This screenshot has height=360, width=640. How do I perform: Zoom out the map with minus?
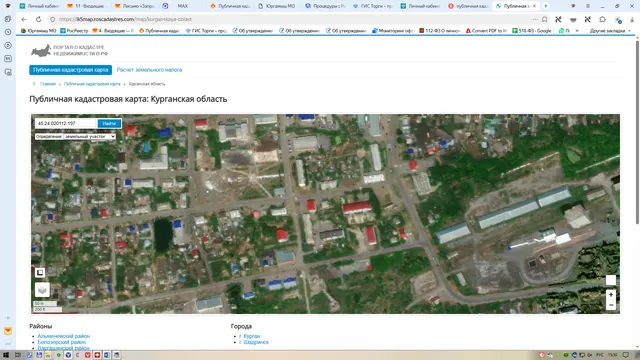pos(611,305)
